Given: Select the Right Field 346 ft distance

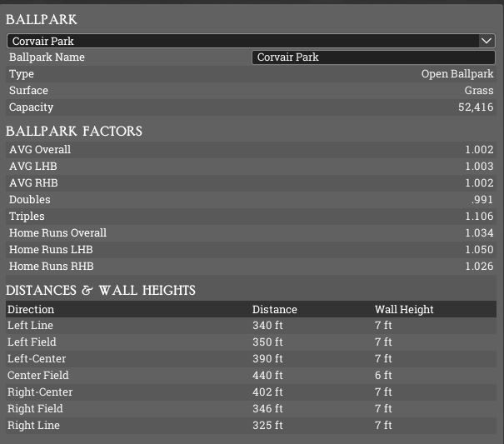Looking at the screenshot, I should (267, 409).
